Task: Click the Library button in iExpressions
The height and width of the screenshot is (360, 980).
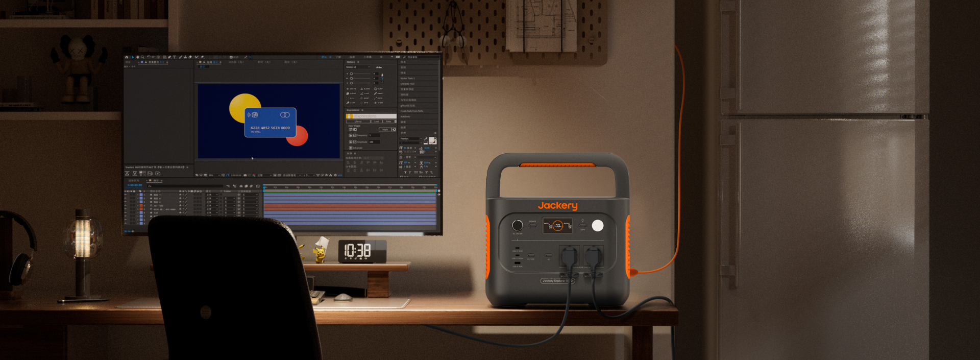Action: click(x=358, y=122)
